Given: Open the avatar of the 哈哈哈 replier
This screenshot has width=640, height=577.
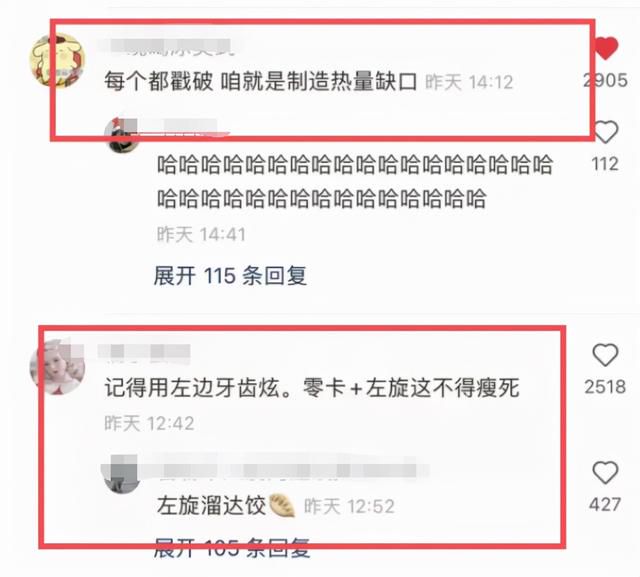Looking at the screenshot, I should pos(122,135).
